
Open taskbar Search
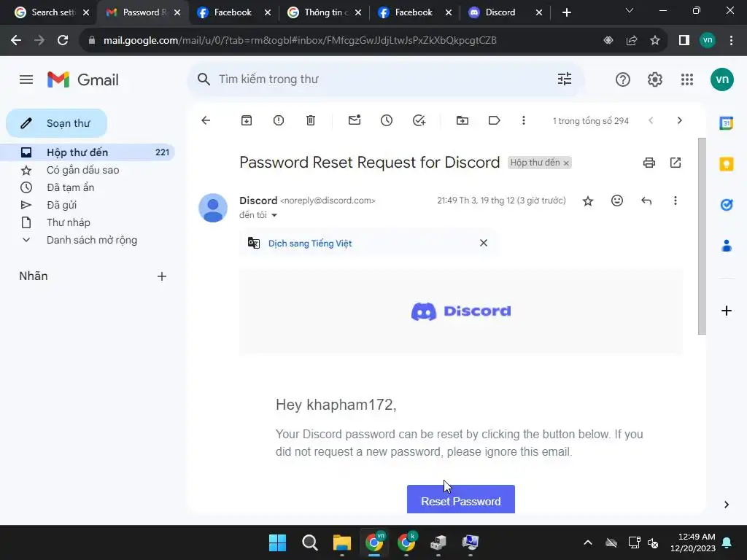pyautogui.click(x=309, y=542)
